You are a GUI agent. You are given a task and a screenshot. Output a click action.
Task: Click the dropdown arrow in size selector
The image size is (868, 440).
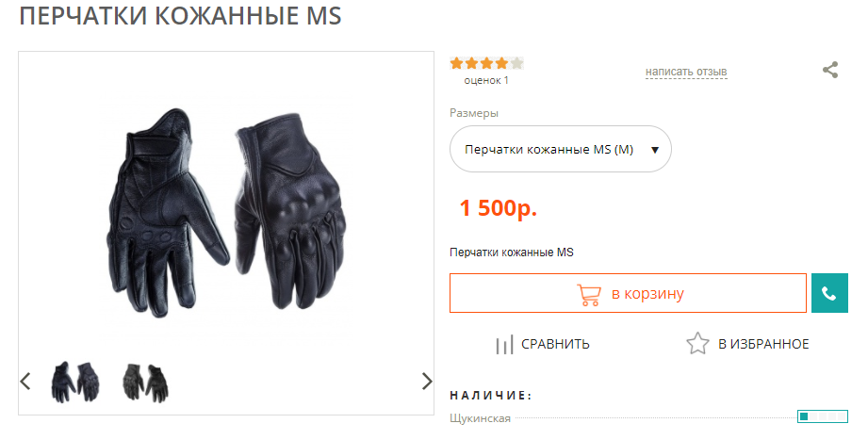(x=655, y=150)
